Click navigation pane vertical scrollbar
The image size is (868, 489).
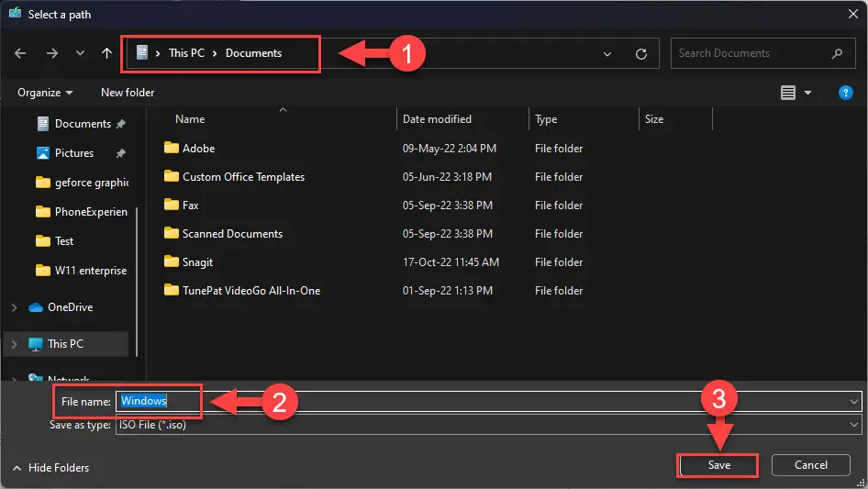point(136,283)
